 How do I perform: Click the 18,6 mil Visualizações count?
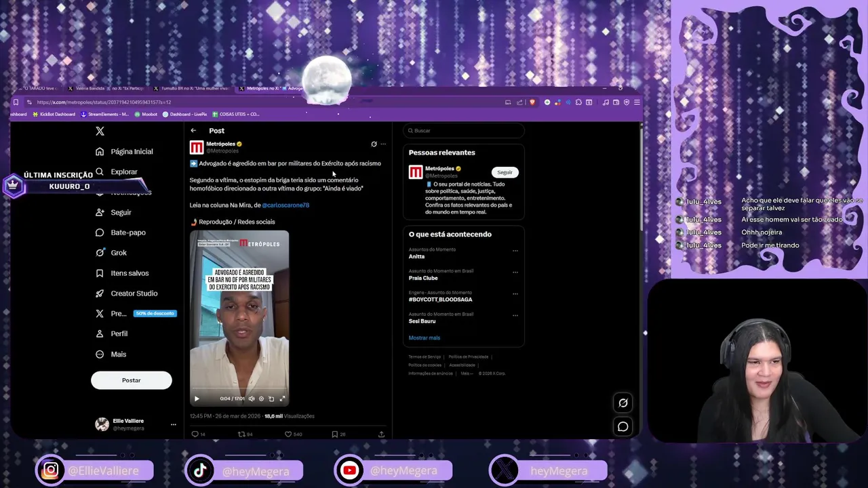click(289, 416)
